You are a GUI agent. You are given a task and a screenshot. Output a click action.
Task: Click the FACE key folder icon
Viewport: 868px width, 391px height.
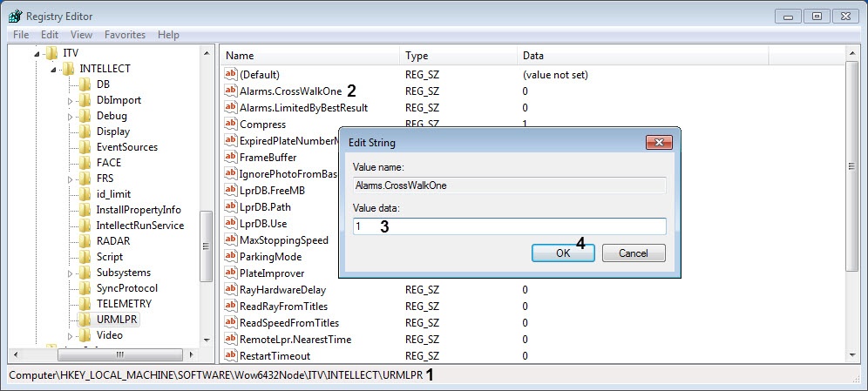[85, 163]
